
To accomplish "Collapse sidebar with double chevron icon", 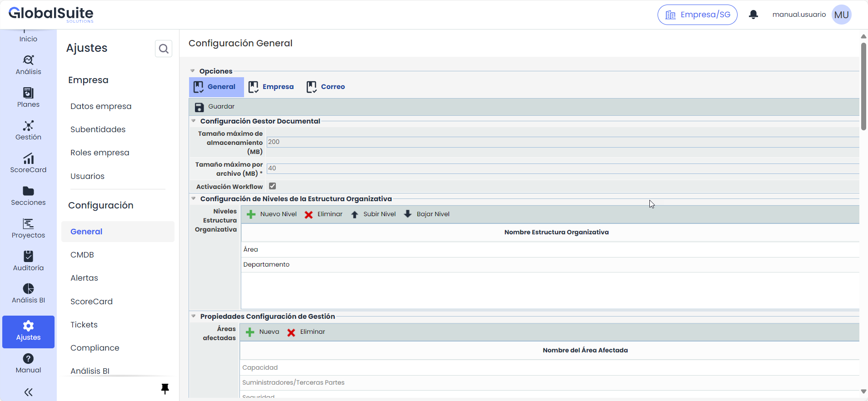I will pyautogui.click(x=28, y=392).
